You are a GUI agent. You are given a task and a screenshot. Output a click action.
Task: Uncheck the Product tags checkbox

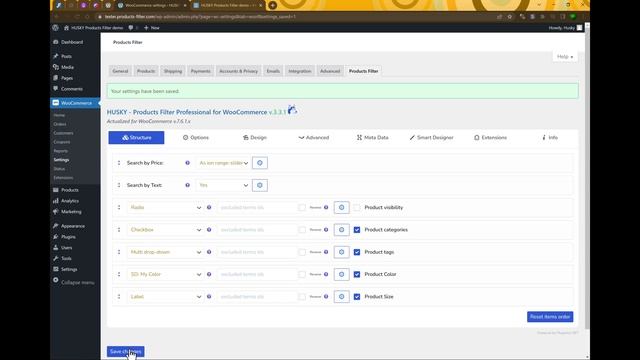(x=357, y=252)
